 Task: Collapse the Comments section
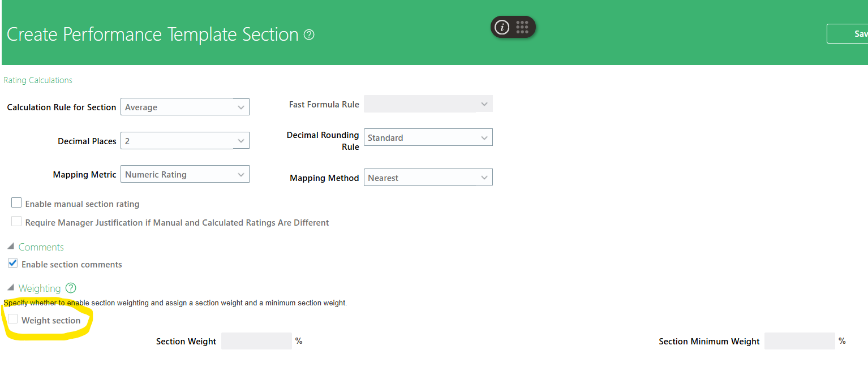click(x=10, y=246)
